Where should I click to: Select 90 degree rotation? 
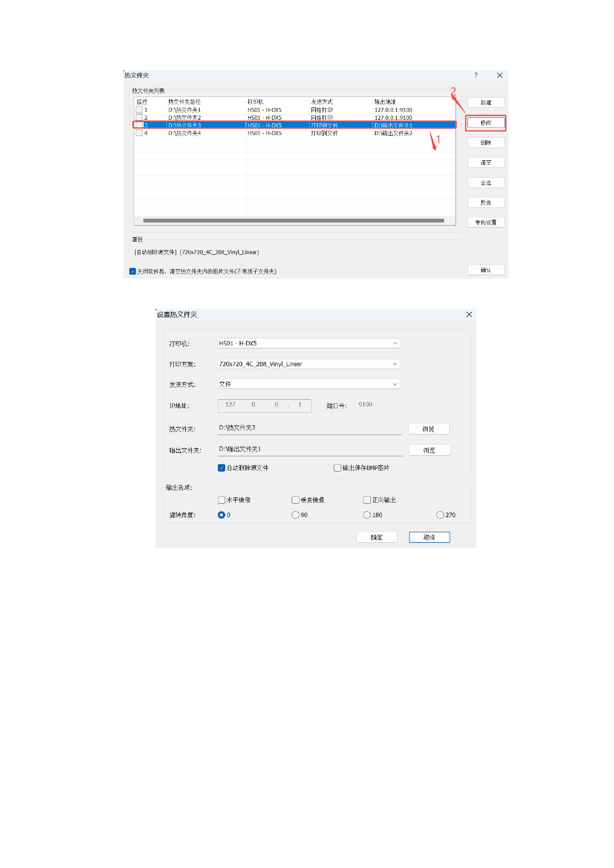click(296, 515)
